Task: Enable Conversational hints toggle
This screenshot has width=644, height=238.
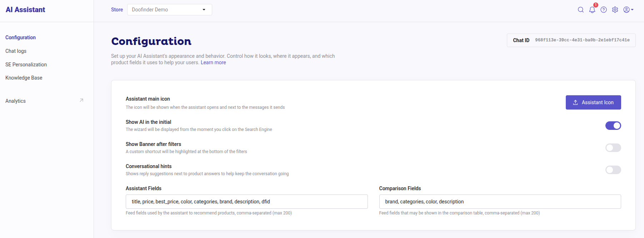Action: (x=613, y=170)
